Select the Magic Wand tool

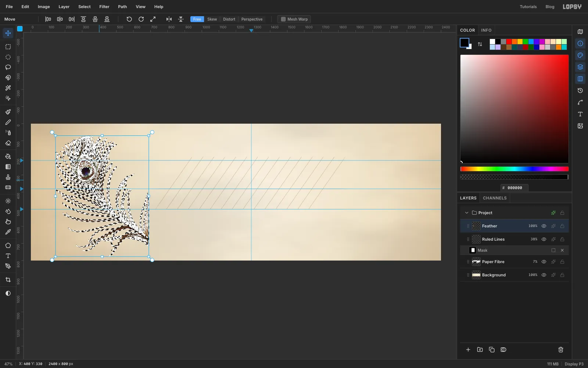[x=8, y=88]
